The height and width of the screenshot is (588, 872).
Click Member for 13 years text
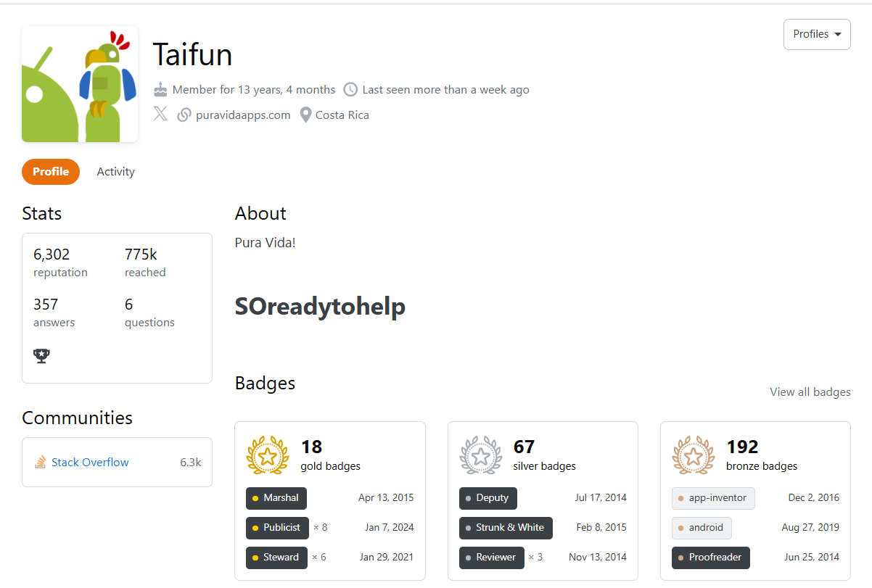(x=254, y=90)
